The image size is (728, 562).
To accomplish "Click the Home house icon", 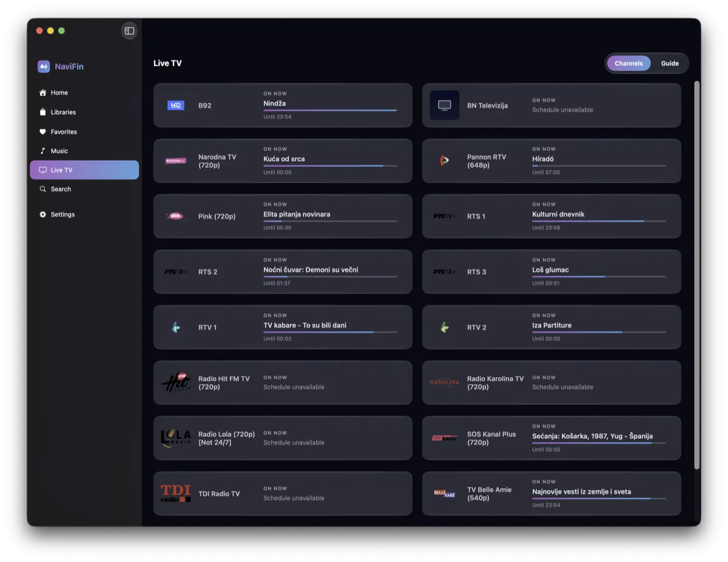I will (x=42, y=93).
